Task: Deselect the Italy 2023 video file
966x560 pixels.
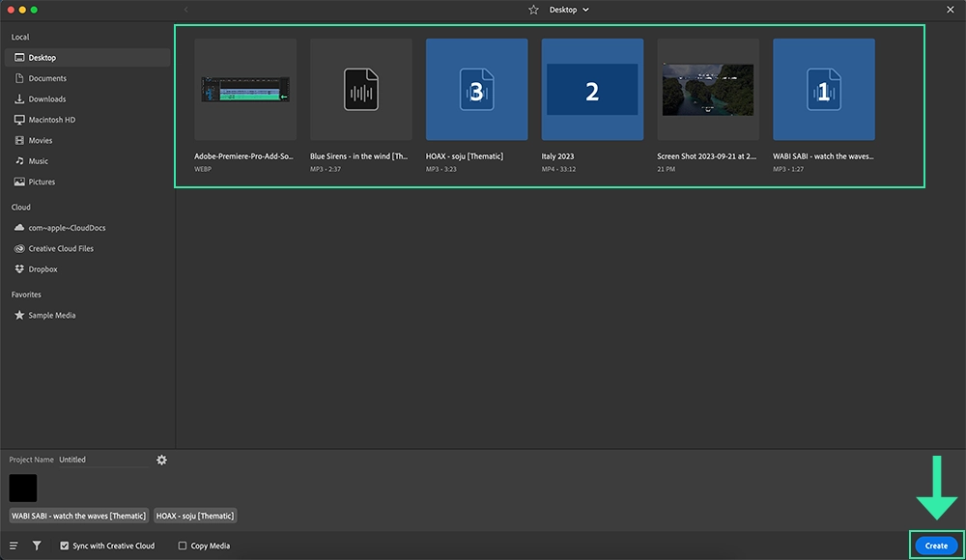Action: point(592,89)
